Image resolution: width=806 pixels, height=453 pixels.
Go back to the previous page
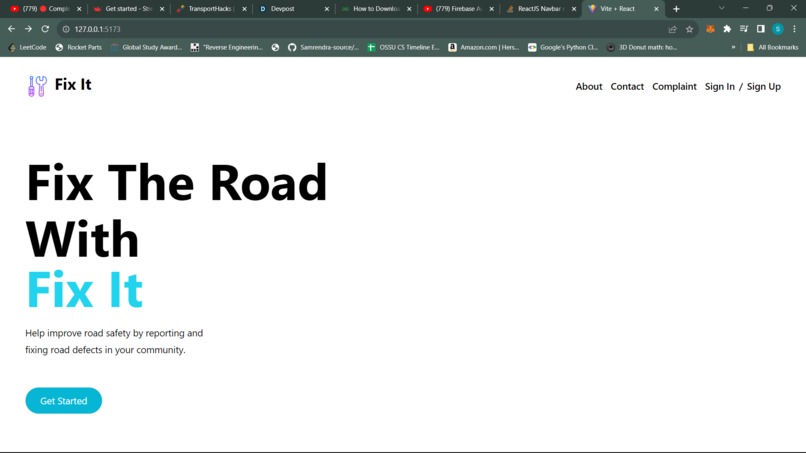pos(11,29)
